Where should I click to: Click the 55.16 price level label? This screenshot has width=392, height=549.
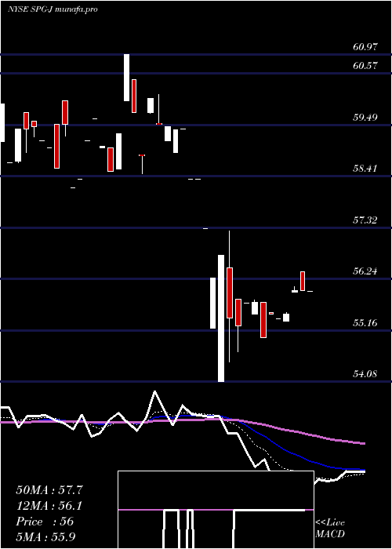click(365, 322)
